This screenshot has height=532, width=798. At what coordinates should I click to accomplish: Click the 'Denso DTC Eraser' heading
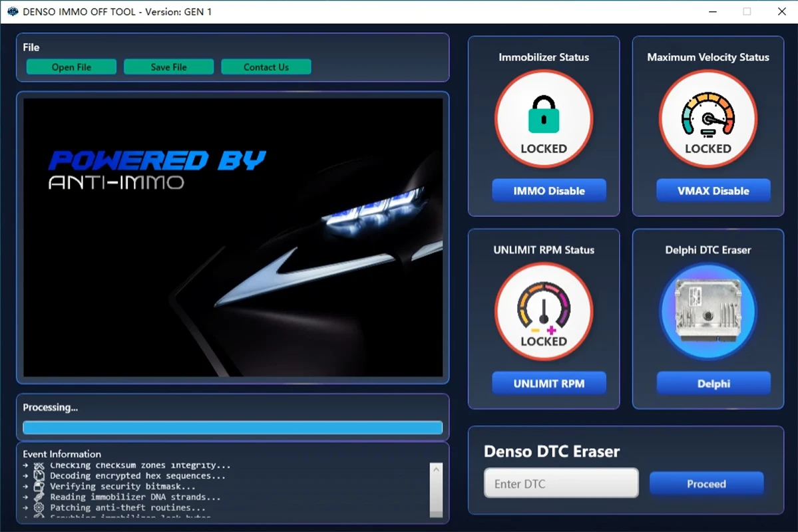coord(552,451)
